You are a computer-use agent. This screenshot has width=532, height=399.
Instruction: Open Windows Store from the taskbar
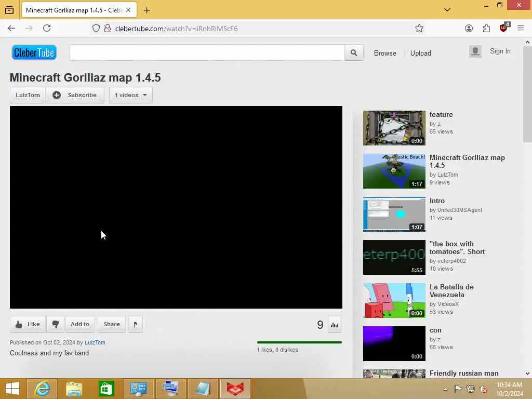[106, 389]
